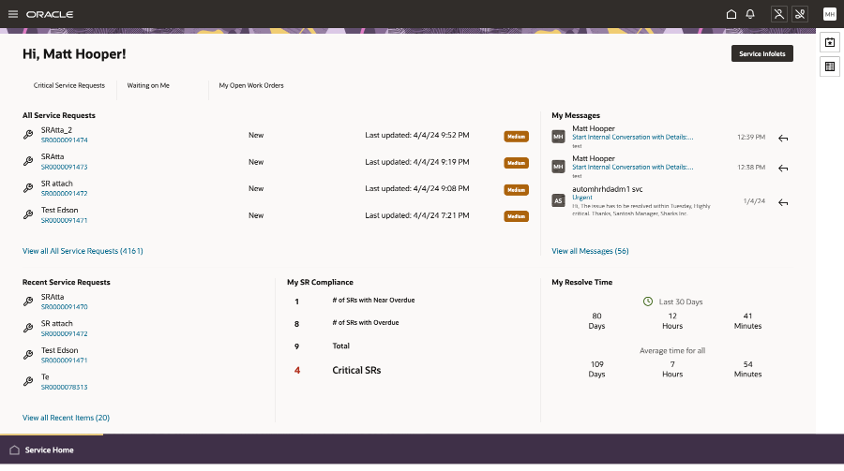
Task: Click AS avatar on Urgent message
Action: 558,201
